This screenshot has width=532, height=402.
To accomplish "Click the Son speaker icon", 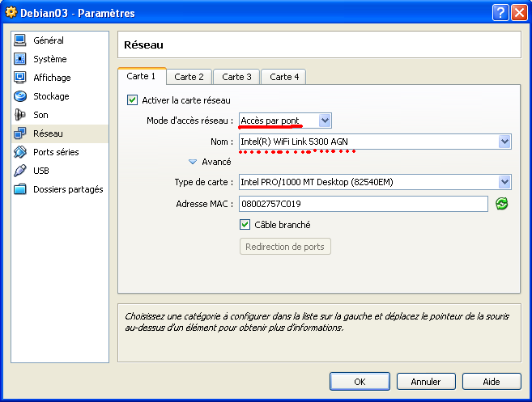I will [x=19, y=115].
